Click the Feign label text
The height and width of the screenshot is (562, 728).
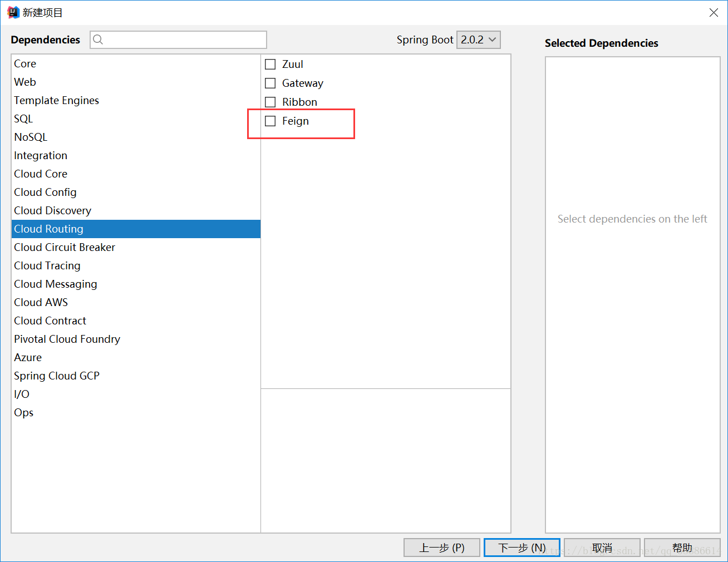296,121
